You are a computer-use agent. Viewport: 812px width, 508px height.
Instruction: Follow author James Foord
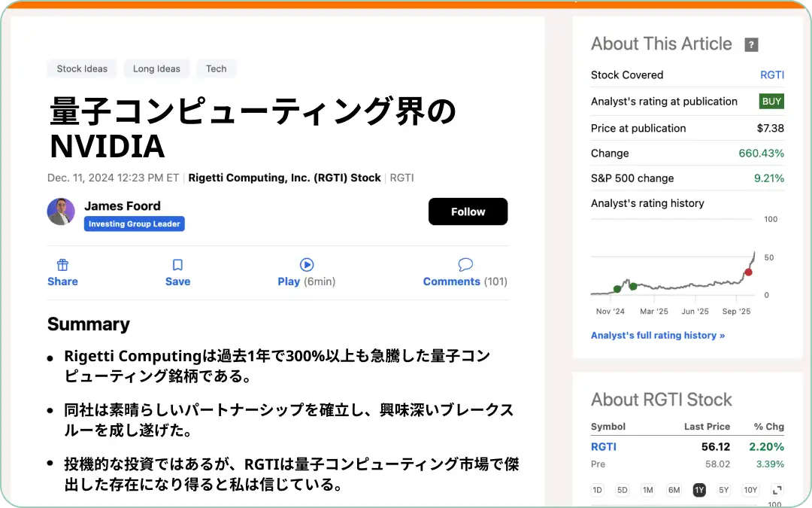(468, 211)
